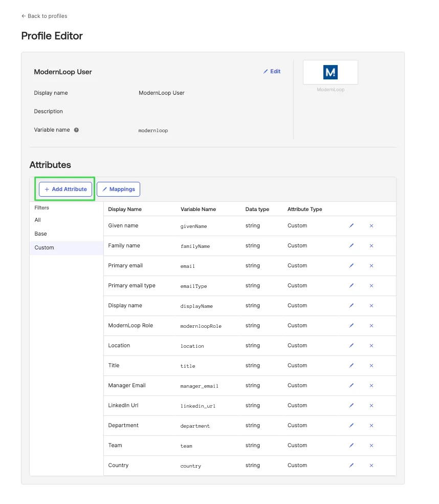
Task: Edit the Manager Email attribute
Action: (352, 385)
